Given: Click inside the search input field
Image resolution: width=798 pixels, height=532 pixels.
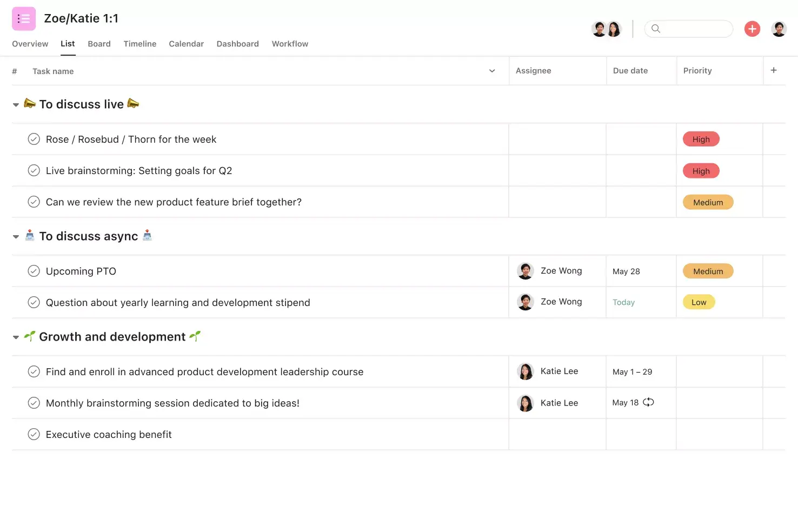Looking at the screenshot, I should point(692,29).
